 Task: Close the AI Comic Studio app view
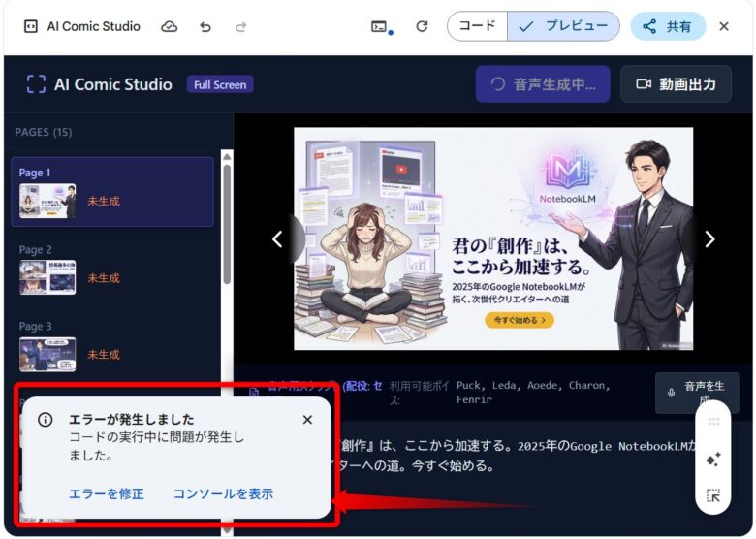click(x=724, y=27)
